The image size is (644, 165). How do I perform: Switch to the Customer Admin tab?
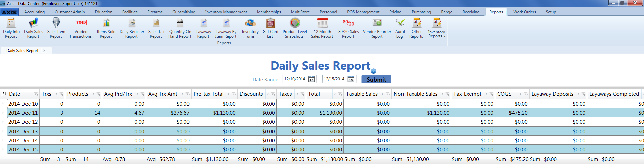tap(70, 12)
